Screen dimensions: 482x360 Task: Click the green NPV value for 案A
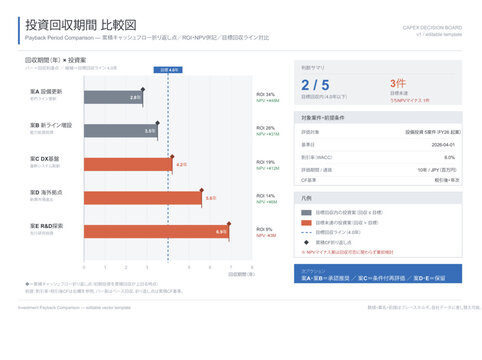[x=268, y=100]
